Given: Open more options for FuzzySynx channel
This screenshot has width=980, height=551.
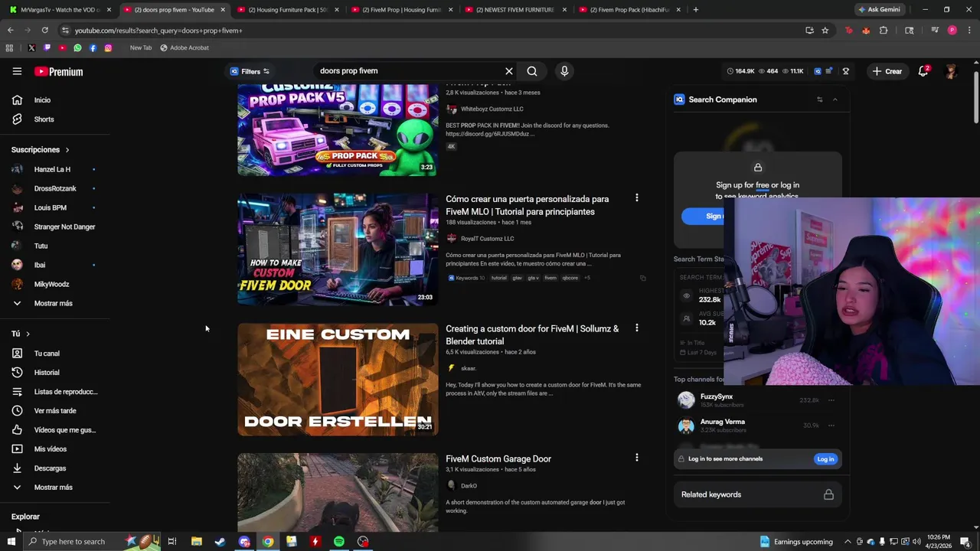Looking at the screenshot, I should [831, 400].
